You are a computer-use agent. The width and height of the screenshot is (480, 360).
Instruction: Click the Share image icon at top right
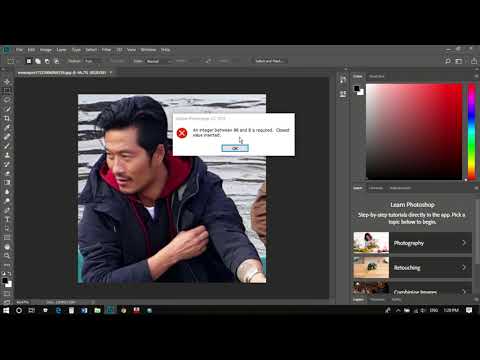tap(474, 61)
